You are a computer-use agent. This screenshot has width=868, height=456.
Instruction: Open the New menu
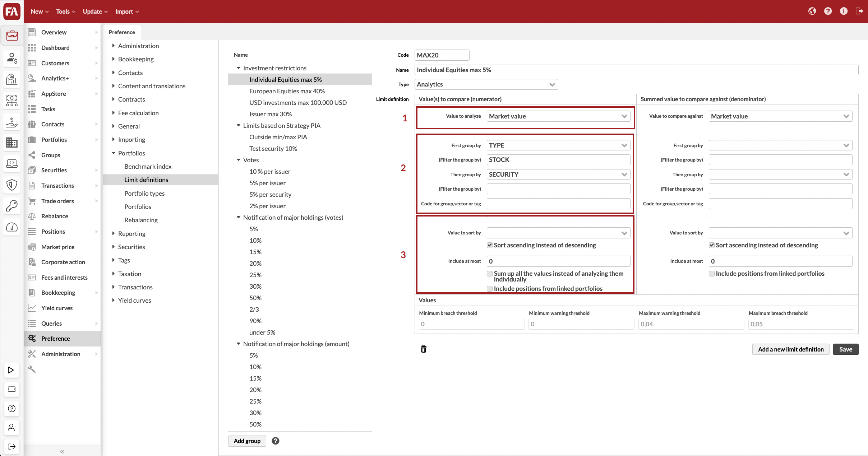pos(40,11)
